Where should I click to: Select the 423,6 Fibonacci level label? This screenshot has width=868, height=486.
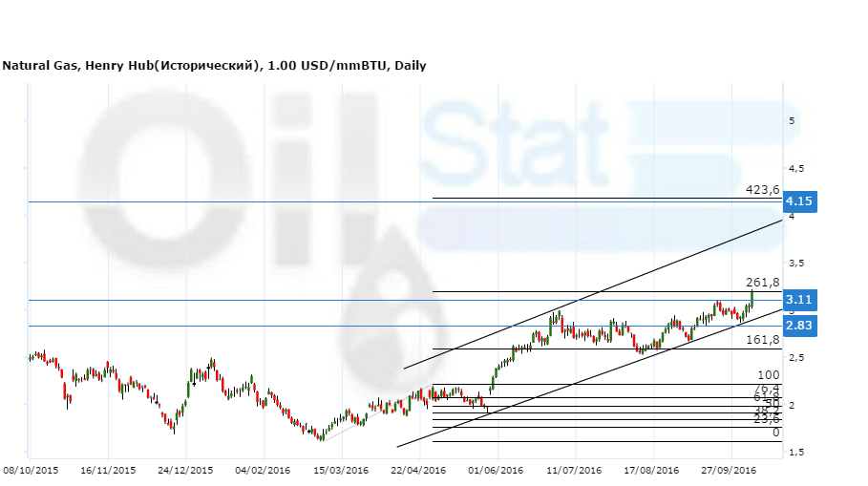(x=763, y=190)
